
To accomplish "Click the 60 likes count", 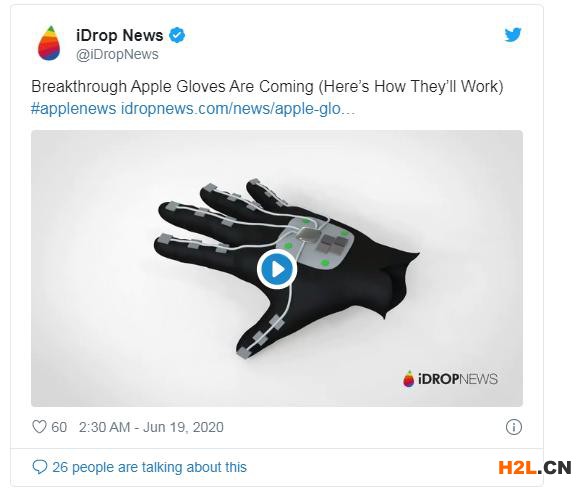I will (x=59, y=427).
